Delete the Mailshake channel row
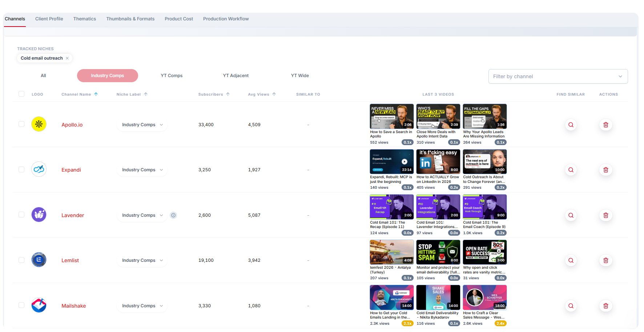The width and height of the screenshot is (644, 332). tap(606, 306)
